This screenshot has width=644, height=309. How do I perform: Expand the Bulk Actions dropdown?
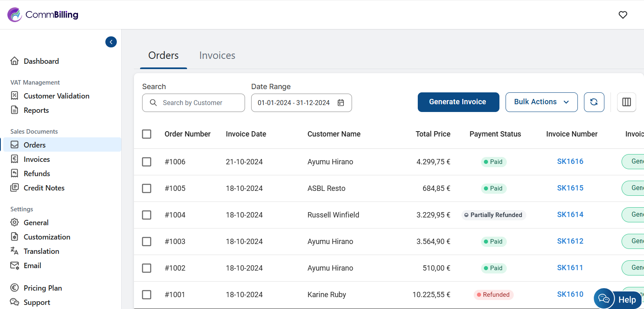[541, 102]
